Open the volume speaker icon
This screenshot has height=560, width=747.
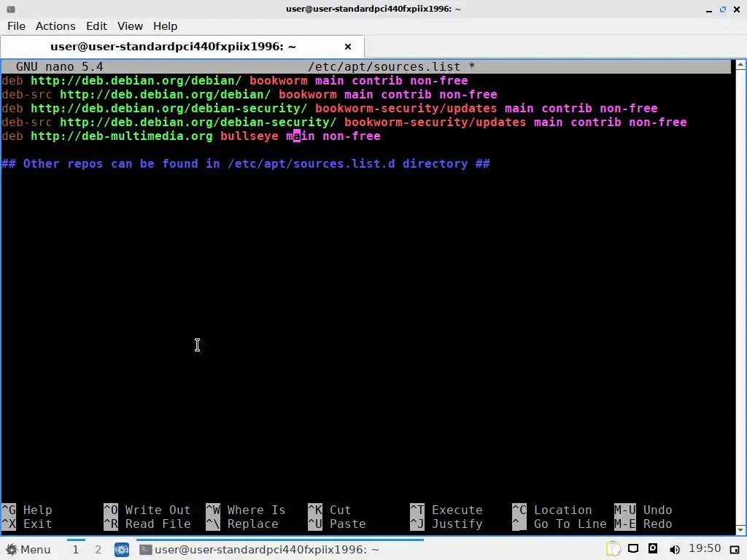click(674, 550)
